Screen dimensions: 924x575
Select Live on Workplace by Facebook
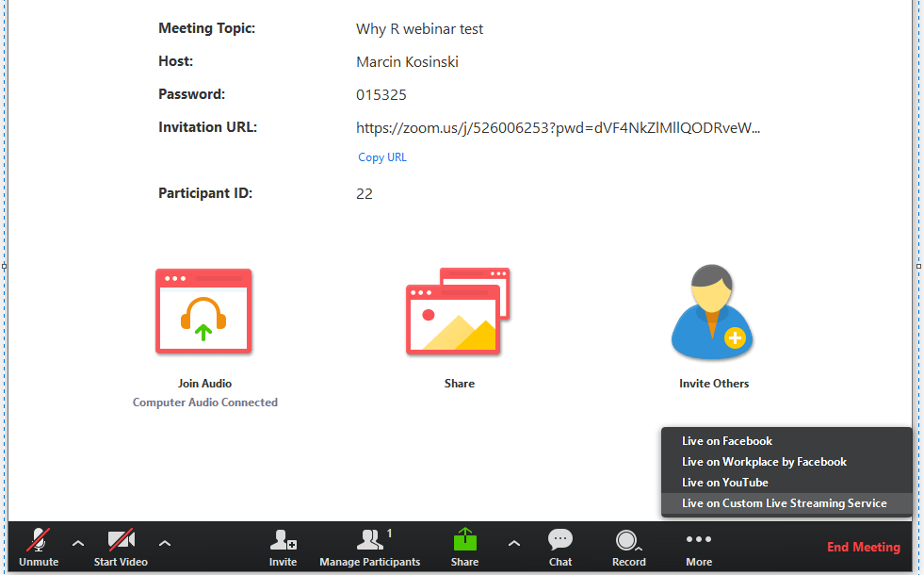pyautogui.click(x=786, y=462)
